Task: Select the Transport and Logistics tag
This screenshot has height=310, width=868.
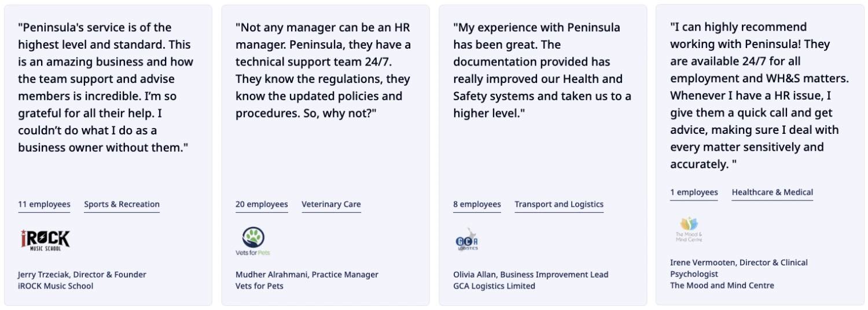Action: [559, 205]
